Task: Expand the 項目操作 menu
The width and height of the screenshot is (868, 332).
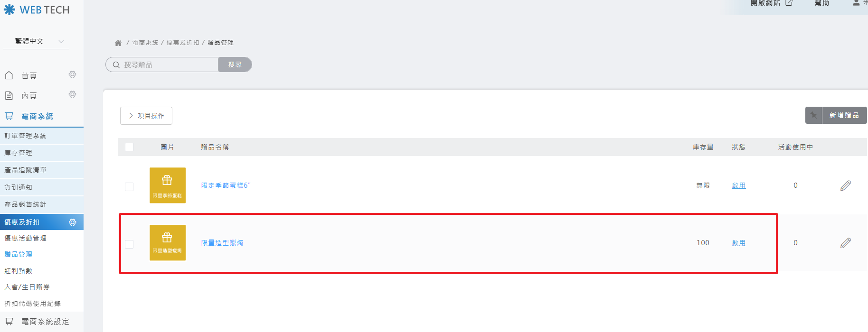Action: (x=146, y=116)
